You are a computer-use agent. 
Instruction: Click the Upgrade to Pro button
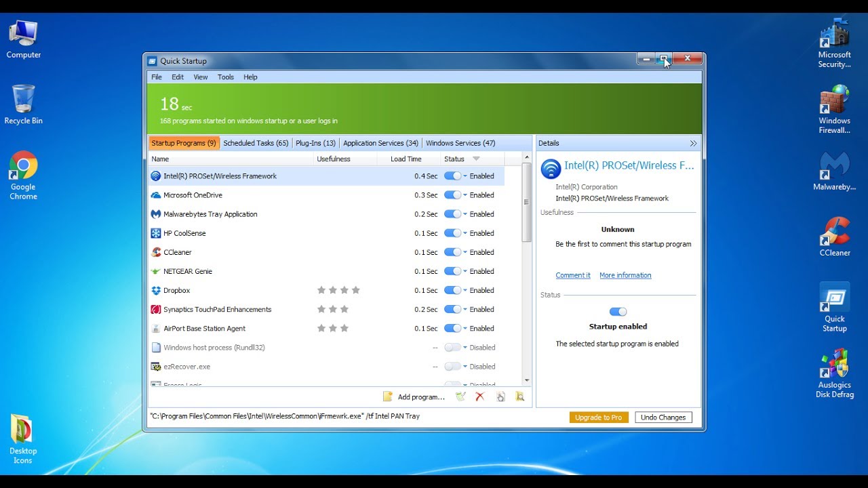coord(599,418)
